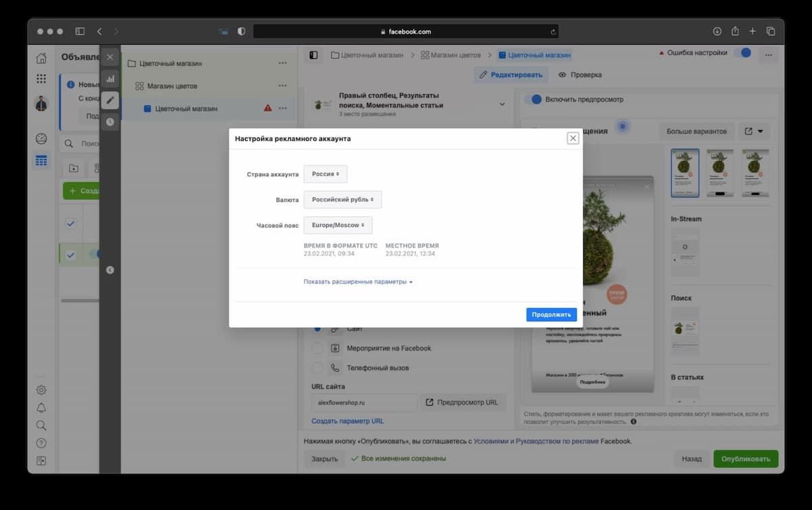812x510 pixels.
Task: Expand Показать расширенные параметры
Action: click(358, 282)
